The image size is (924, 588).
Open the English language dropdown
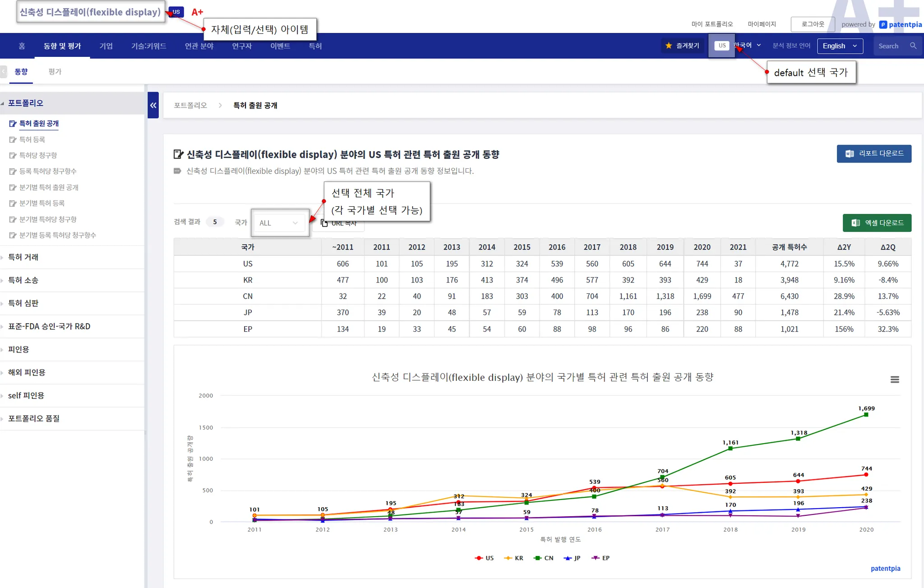click(x=840, y=46)
